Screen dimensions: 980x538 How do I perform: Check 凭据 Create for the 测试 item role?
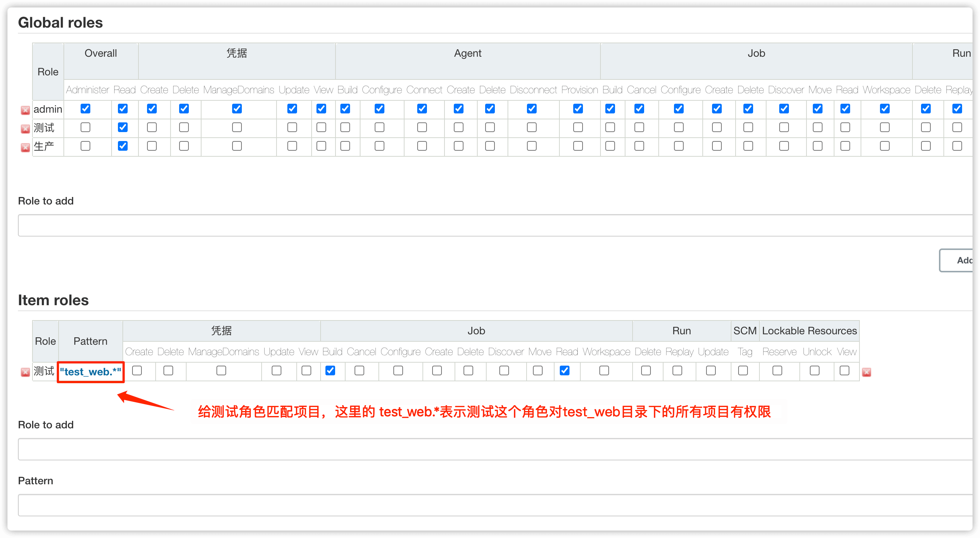coord(137,371)
